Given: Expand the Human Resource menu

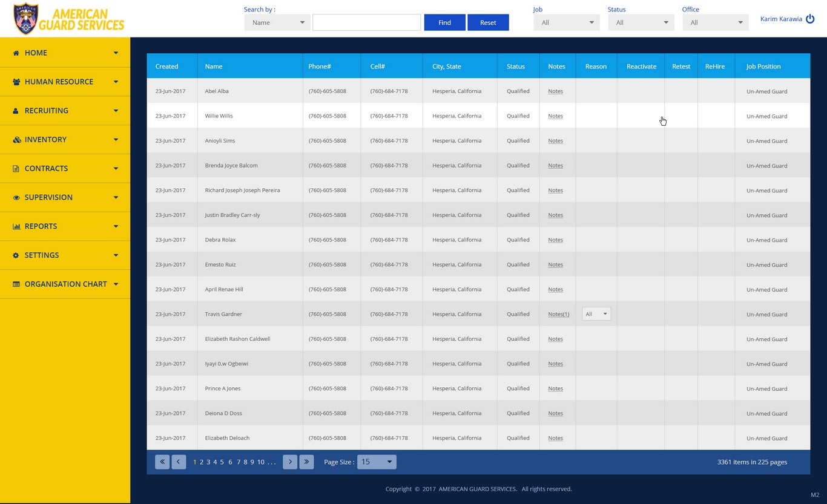Looking at the screenshot, I should click(x=65, y=82).
